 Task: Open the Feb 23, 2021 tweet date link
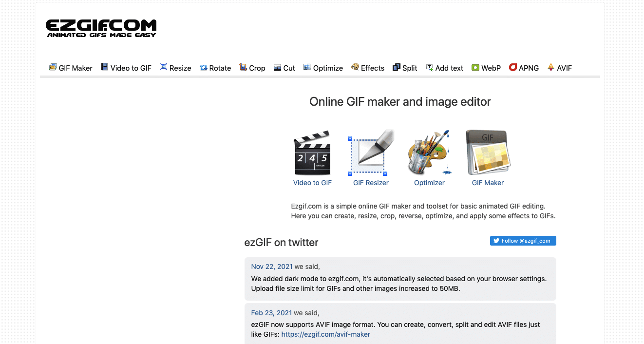coord(271,313)
